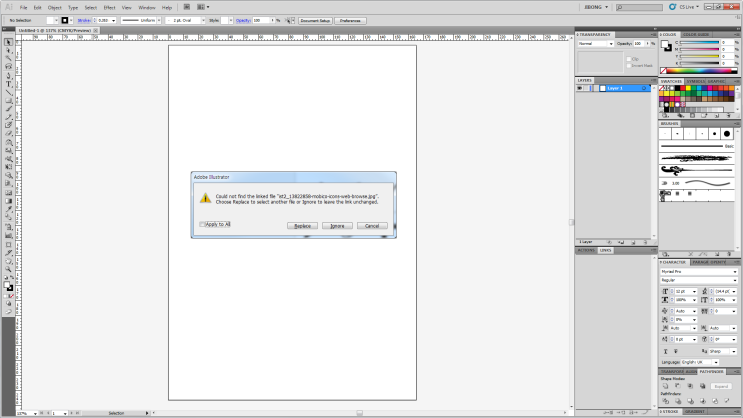Click the Layer 1 target circle icon

[x=644, y=88]
